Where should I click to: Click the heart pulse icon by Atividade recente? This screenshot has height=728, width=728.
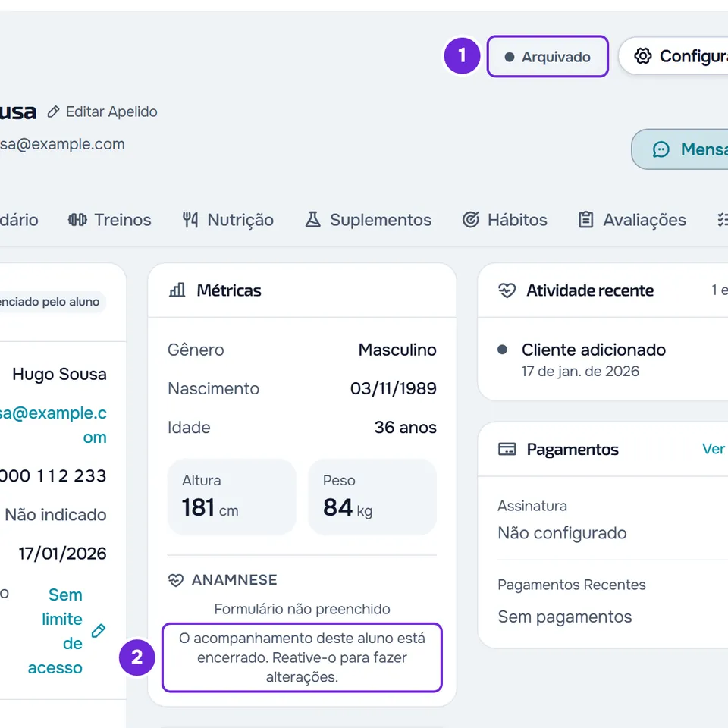[507, 290]
